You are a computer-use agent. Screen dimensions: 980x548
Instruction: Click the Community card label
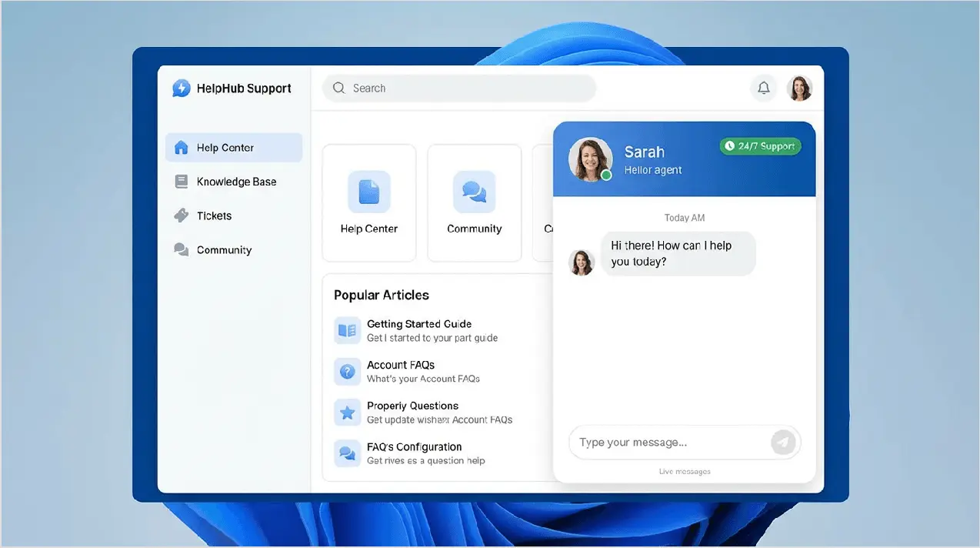pyautogui.click(x=474, y=229)
